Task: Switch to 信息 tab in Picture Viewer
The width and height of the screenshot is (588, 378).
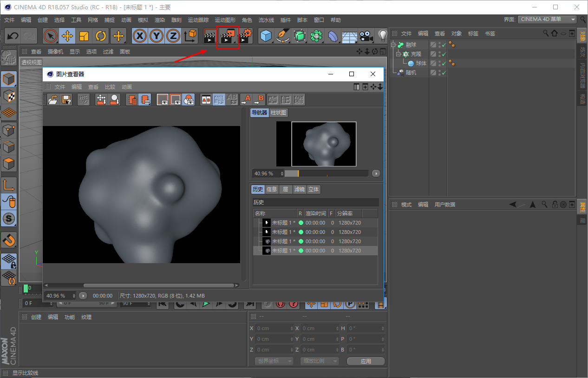Action: [x=272, y=189]
